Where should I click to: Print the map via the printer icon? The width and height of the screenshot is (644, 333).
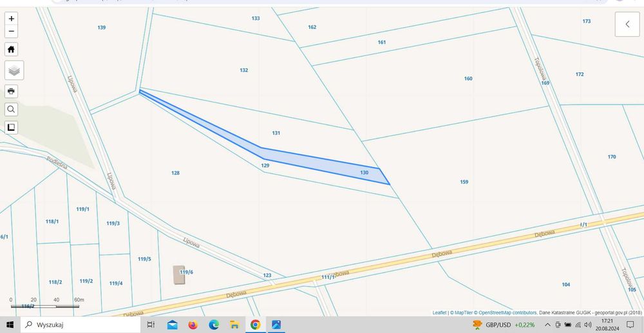point(11,91)
